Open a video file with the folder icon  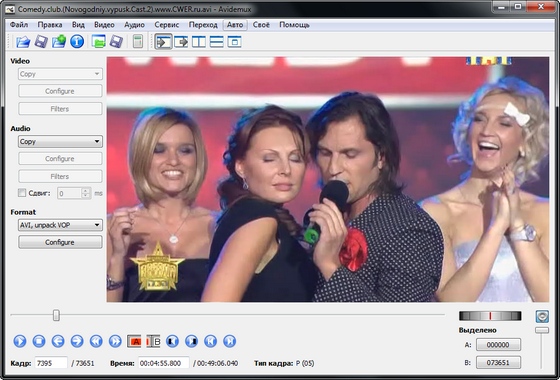(x=23, y=42)
